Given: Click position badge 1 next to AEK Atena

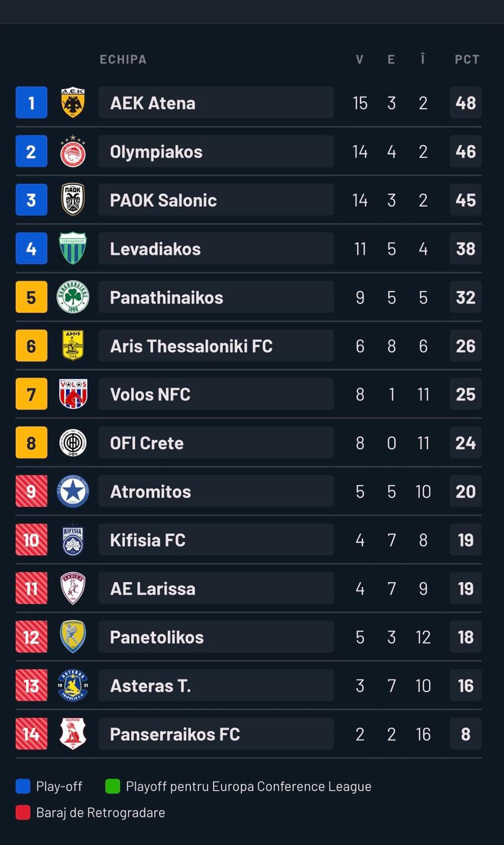Looking at the screenshot, I should pyautogui.click(x=31, y=103).
